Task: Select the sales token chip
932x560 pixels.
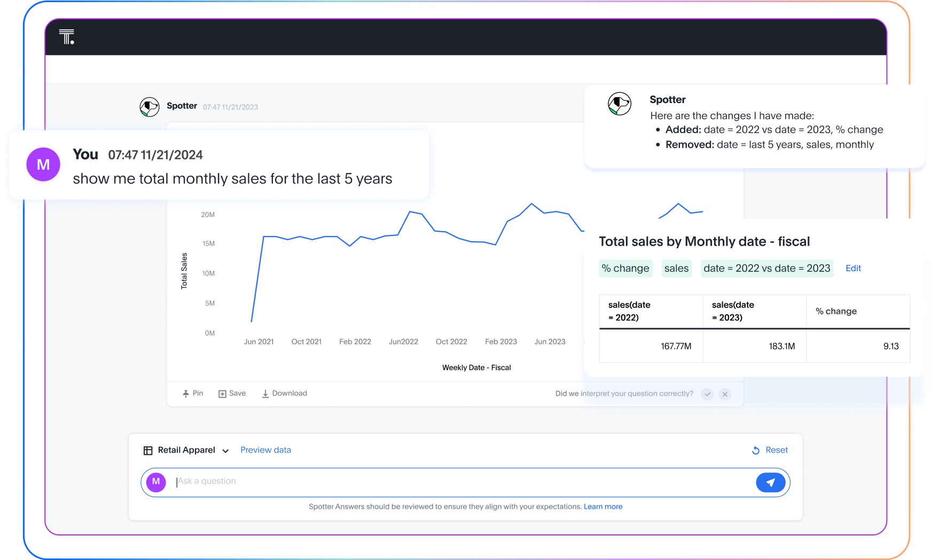Action: (x=676, y=269)
